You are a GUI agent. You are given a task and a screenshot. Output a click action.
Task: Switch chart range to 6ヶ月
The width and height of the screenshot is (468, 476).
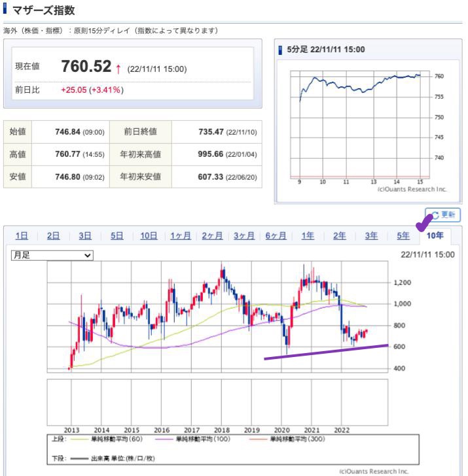(276, 235)
